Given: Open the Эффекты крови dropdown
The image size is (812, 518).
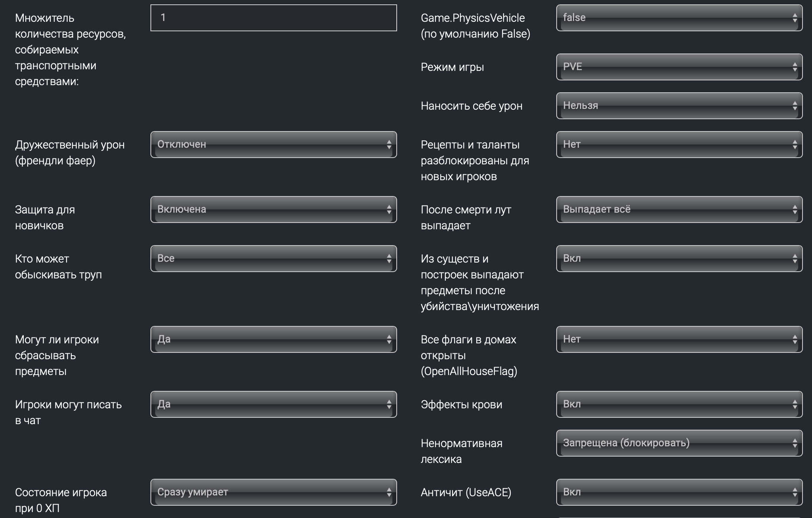Looking at the screenshot, I should pyautogui.click(x=679, y=404).
